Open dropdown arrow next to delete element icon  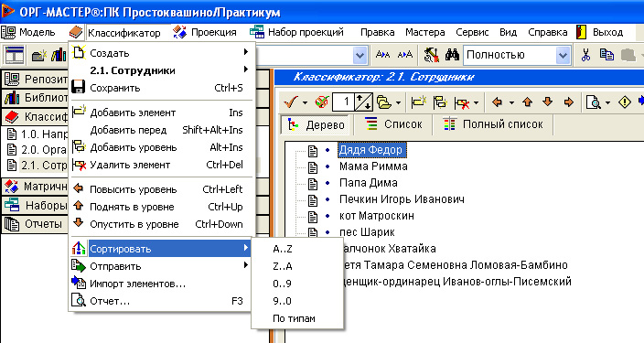pos(476,102)
